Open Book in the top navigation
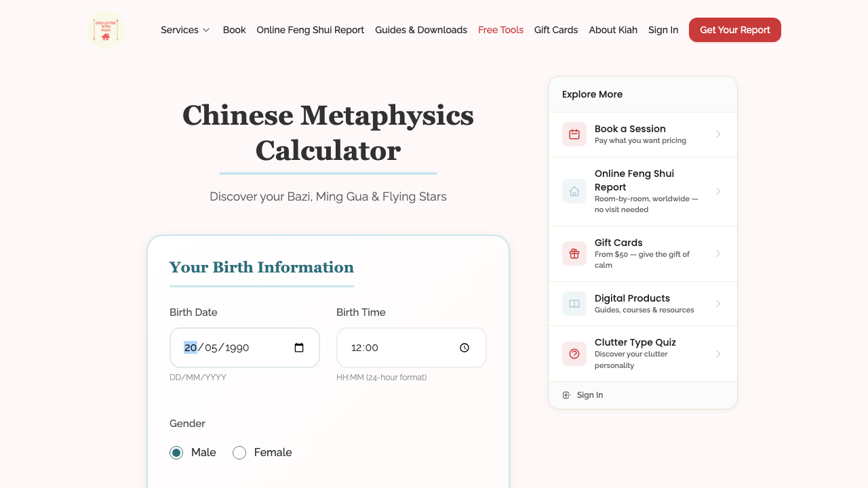The height and width of the screenshot is (488, 868). [234, 30]
